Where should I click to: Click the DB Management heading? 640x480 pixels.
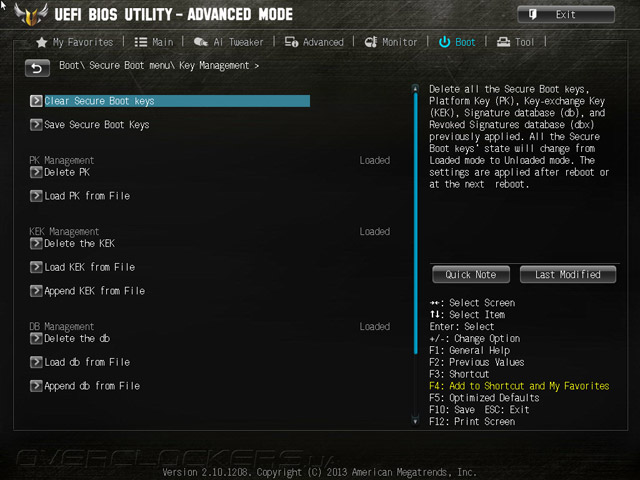click(x=62, y=327)
